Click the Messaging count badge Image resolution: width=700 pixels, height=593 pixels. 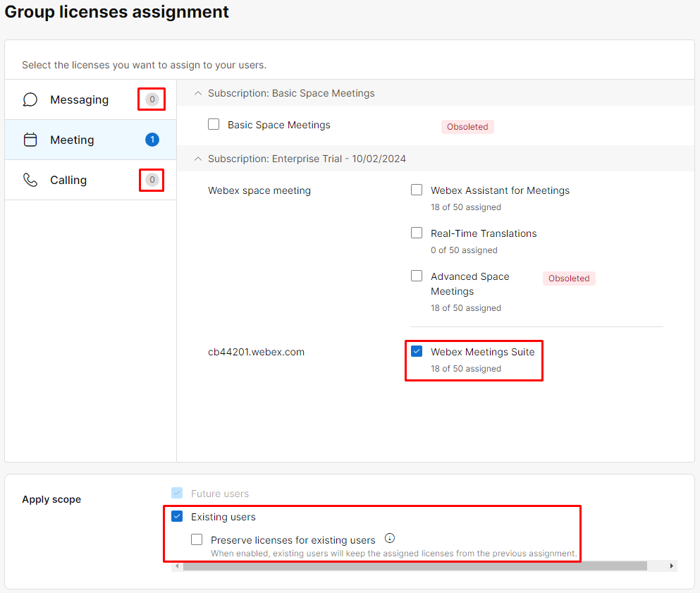tap(152, 99)
